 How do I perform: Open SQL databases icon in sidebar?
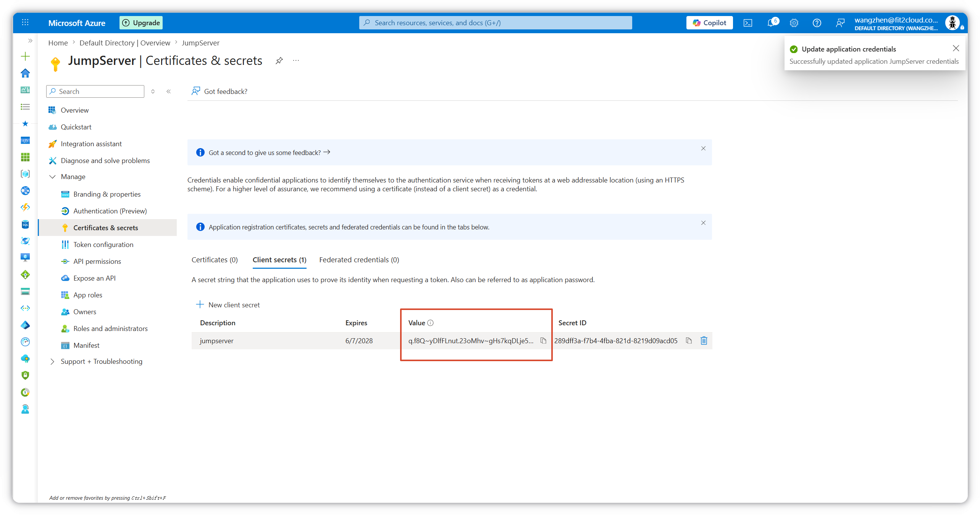[x=25, y=224]
